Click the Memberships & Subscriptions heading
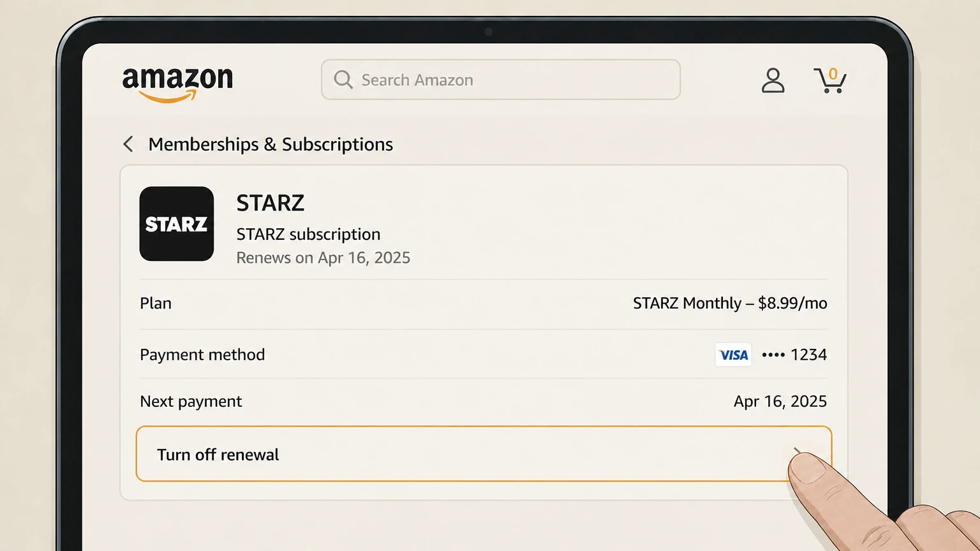The width and height of the screenshot is (980, 551). [x=271, y=144]
